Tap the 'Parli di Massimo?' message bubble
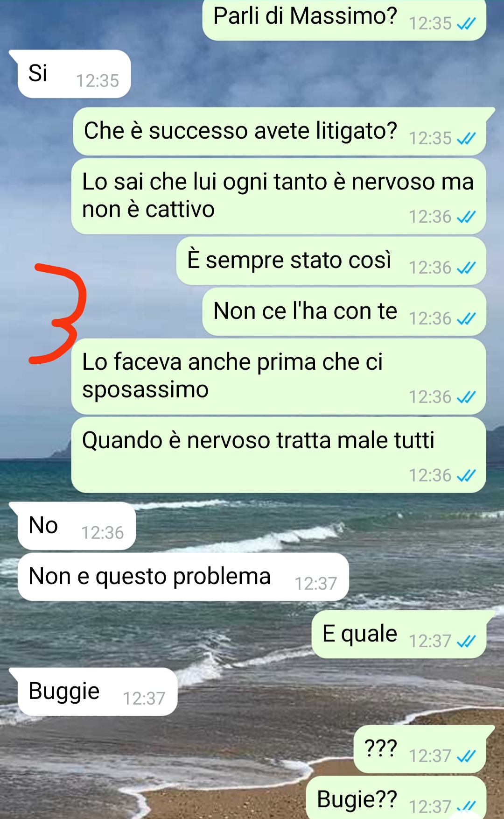 tap(344, 20)
